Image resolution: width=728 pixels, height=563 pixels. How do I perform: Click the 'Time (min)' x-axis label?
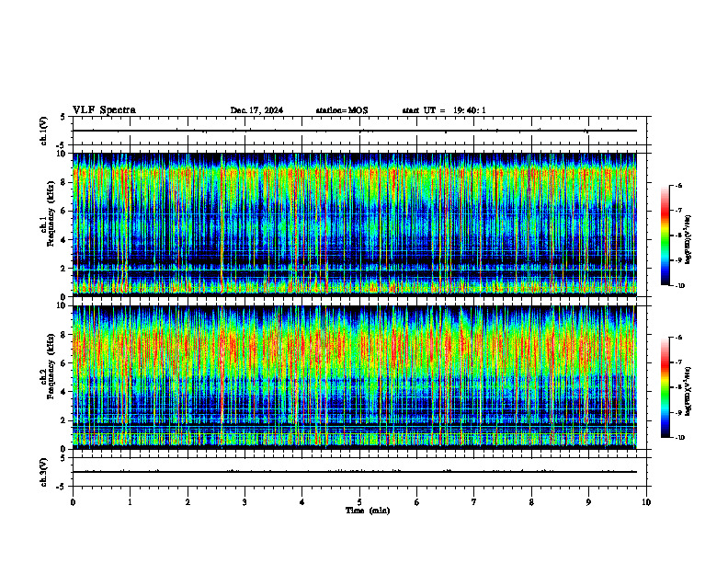tap(368, 511)
